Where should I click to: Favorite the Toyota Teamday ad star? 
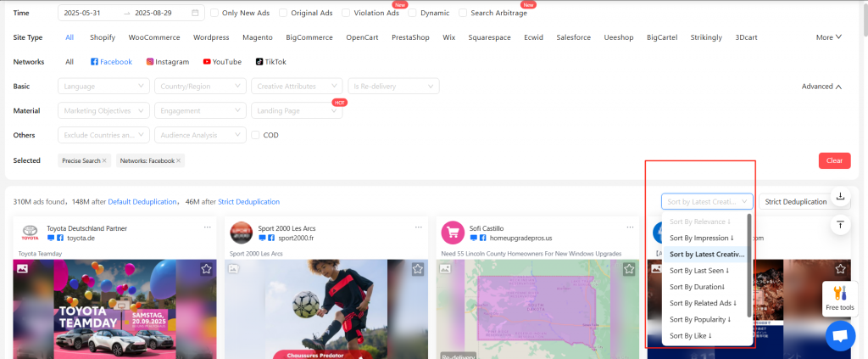point(206,269)
